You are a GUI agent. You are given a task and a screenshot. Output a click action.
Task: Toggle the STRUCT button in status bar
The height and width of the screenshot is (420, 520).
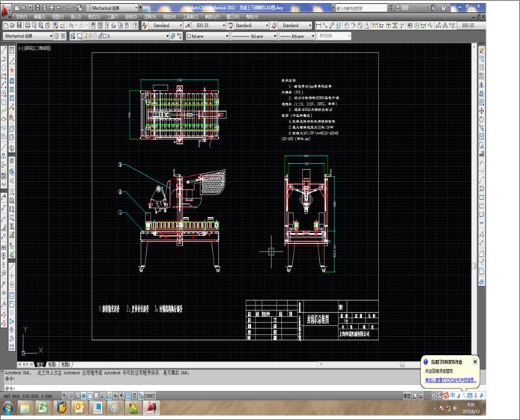pos(150,395)
